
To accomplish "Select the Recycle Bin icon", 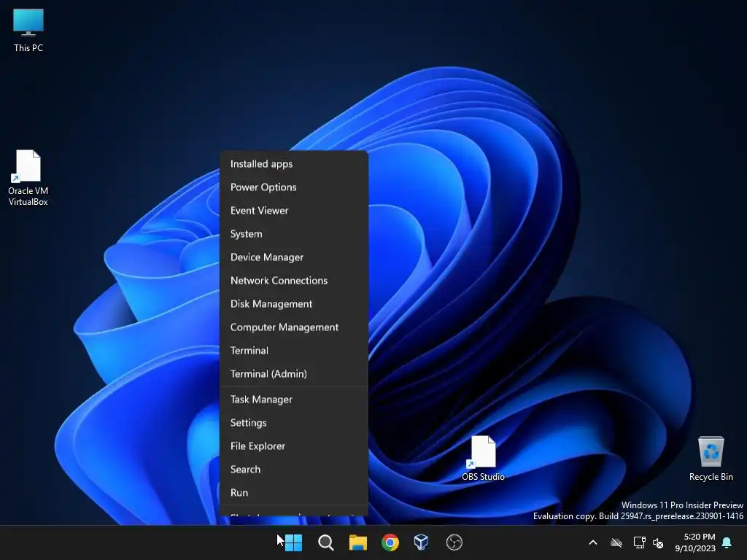I will point(711,458).
